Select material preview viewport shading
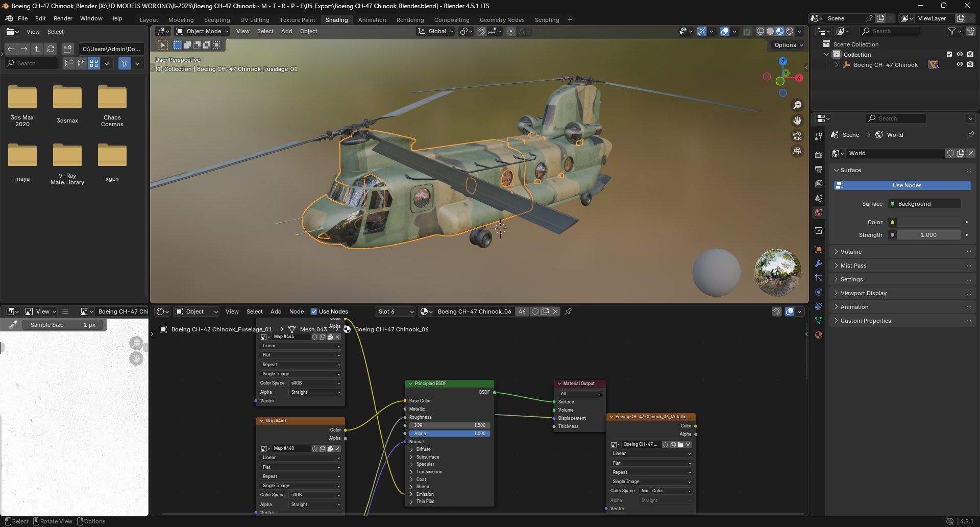Screen dimensions: 980x527 (x=780, y=31)
